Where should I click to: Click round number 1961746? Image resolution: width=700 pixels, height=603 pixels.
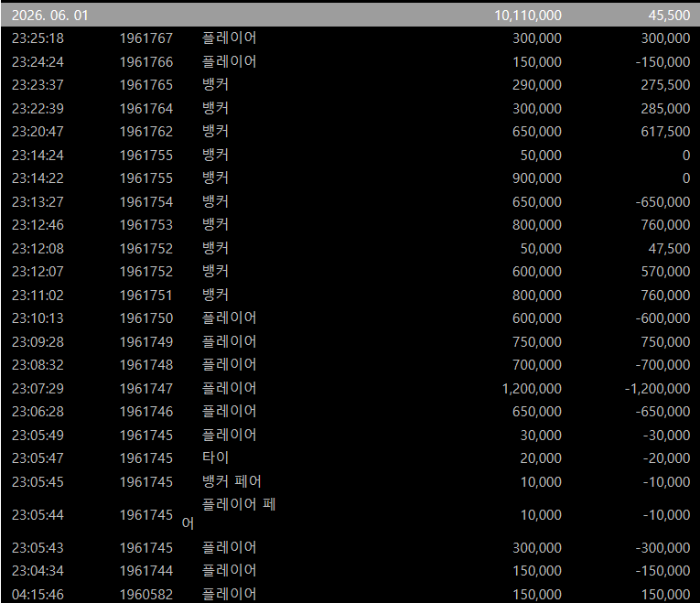[146, 412]
